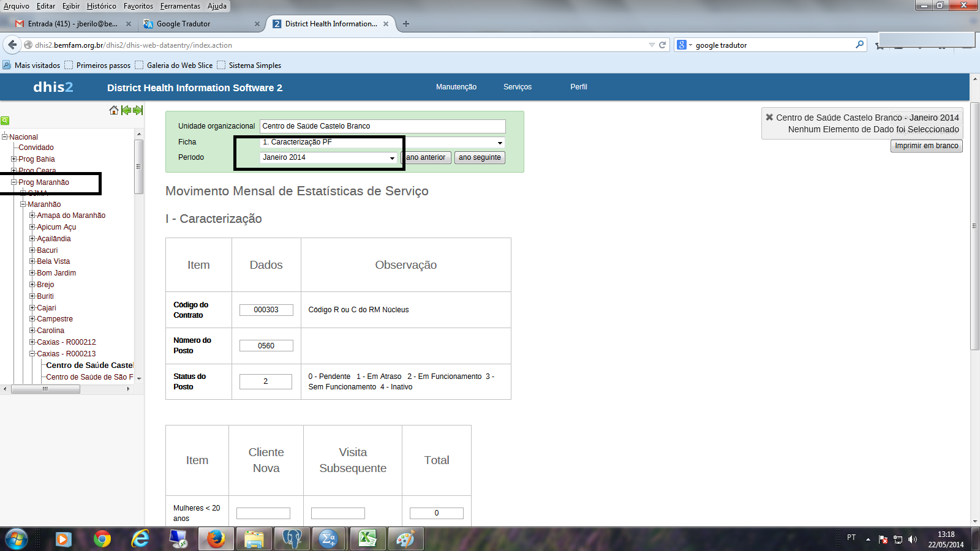The width and height of the screenshot is (980, 551).
Task: Open the Sistema Simples bookmark
Action: click(249, 66)
